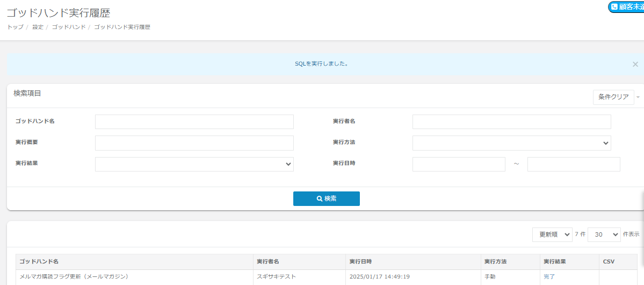Open the 30 件表示 page size dropdown

click(604, 234)
